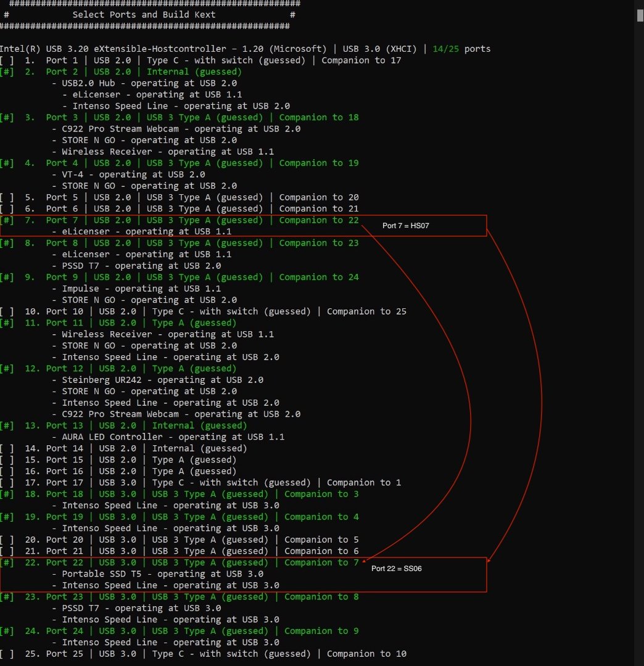The image size is (644, 666).
Task: Click the 'Port 11 | USB 2.0 | Type A' row
Action: coord(118,323)
